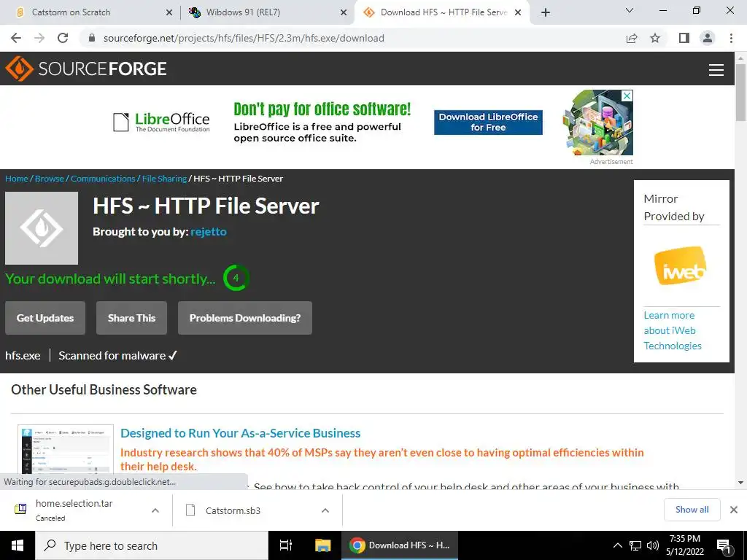Click Download LibreOffice for Free button

(x=488, y=122)
